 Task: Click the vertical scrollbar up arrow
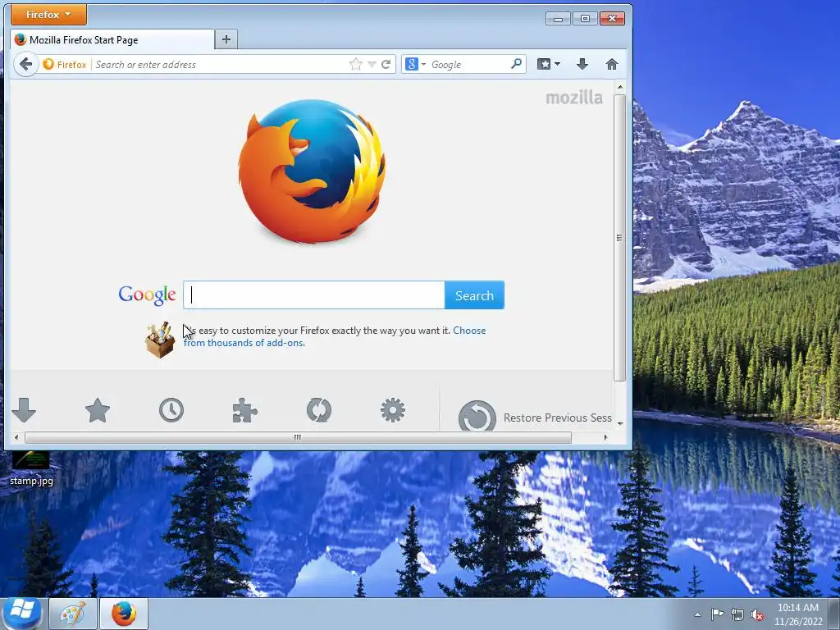[x=620, y=87]
